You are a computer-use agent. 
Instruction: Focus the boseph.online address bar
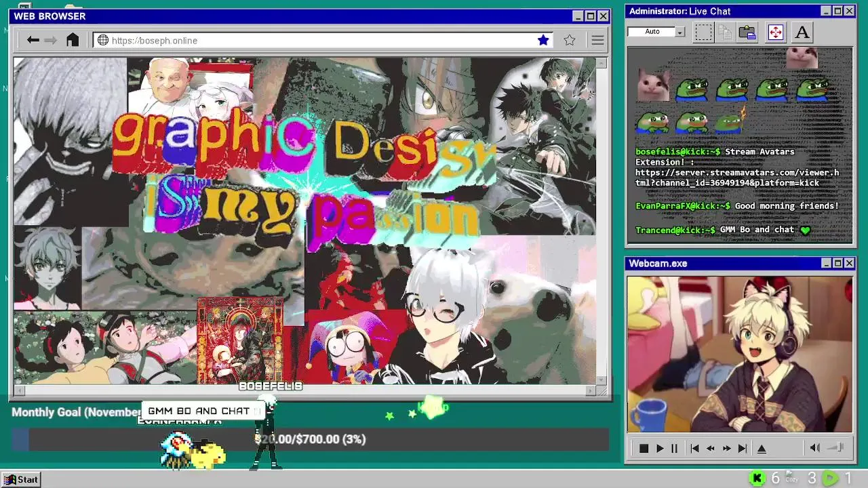(x=324, y=41)
